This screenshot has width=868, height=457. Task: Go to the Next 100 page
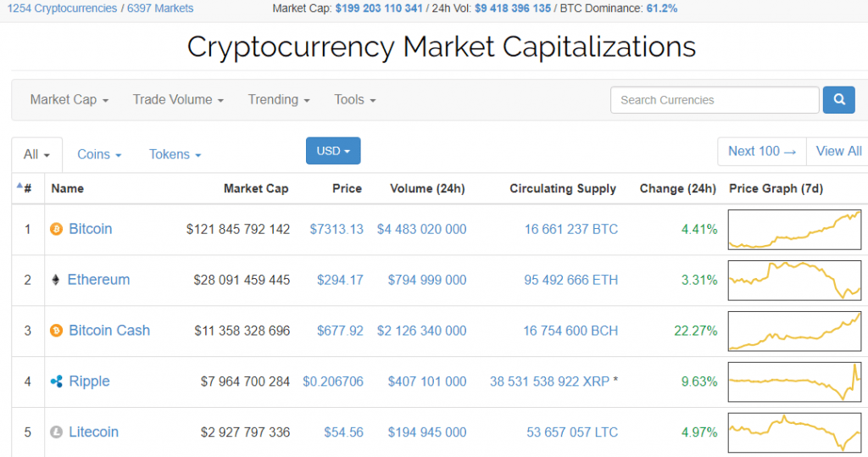point(762,151)
